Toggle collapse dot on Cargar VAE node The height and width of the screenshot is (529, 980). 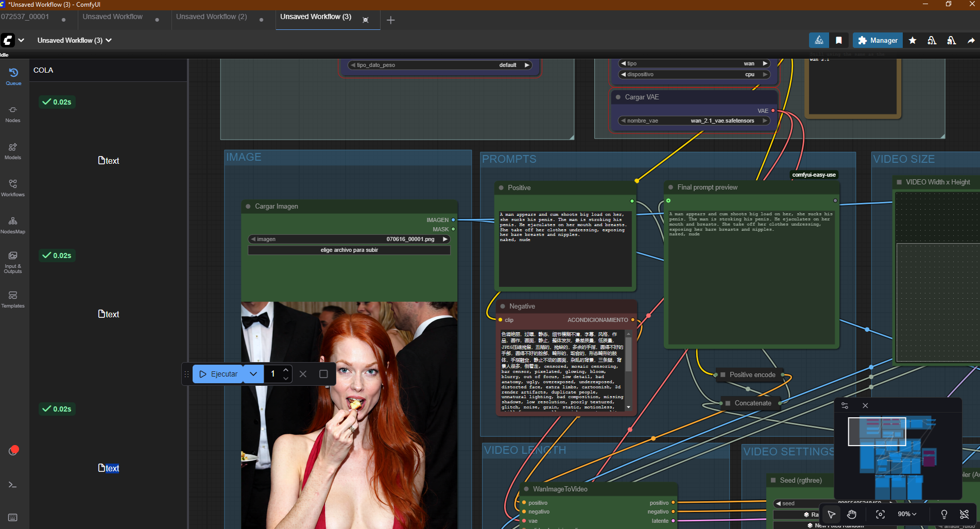618,97
